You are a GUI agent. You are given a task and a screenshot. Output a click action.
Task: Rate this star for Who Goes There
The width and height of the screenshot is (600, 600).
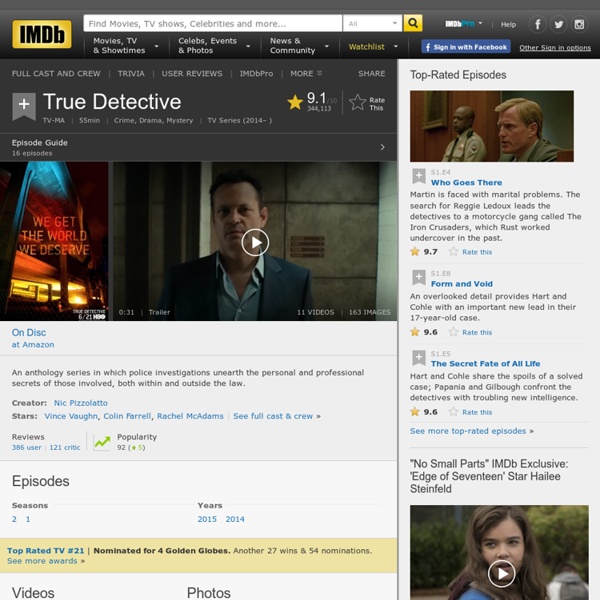tap(453, 251)
